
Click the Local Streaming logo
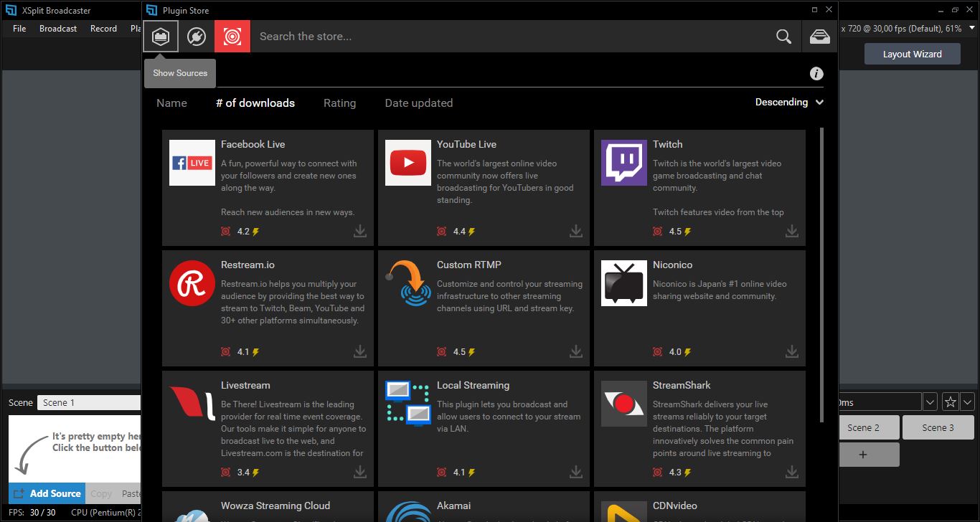click(x=408, y=404)
